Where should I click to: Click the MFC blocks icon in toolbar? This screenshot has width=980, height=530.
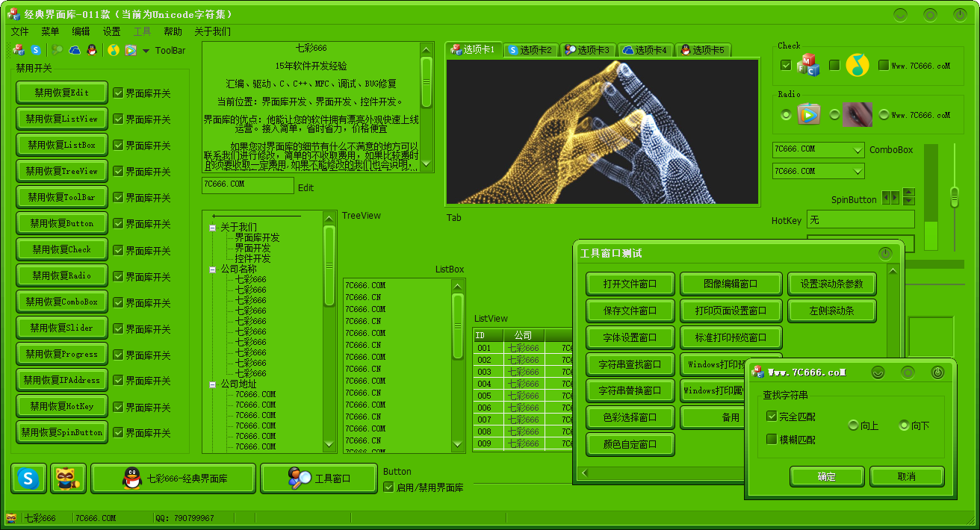pyautogui.click(x=19, y=50)
